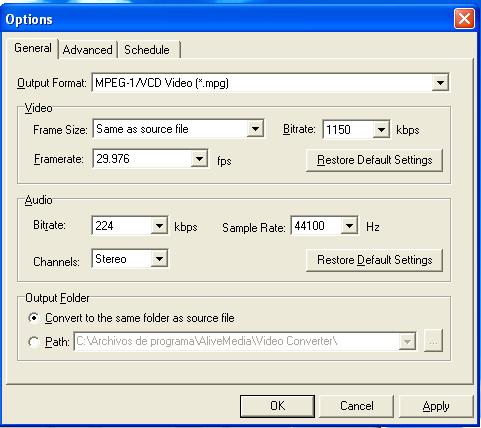The height and width of the screenshot is (428, 481).
Task: Switch to the Advanced tab
Action: [88, 50]
